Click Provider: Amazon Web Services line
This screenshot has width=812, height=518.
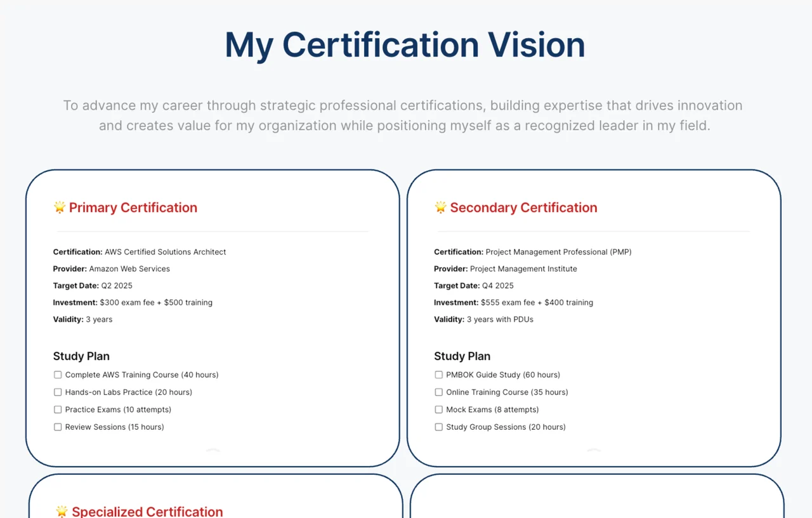[112, 269]
